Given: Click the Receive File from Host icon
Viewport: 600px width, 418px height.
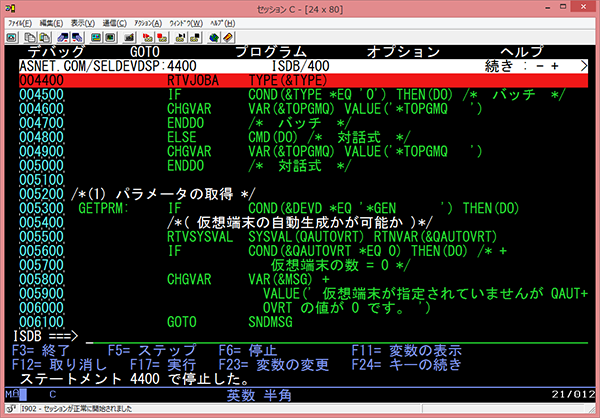Looking at the screenshot, I should point(78,35).
